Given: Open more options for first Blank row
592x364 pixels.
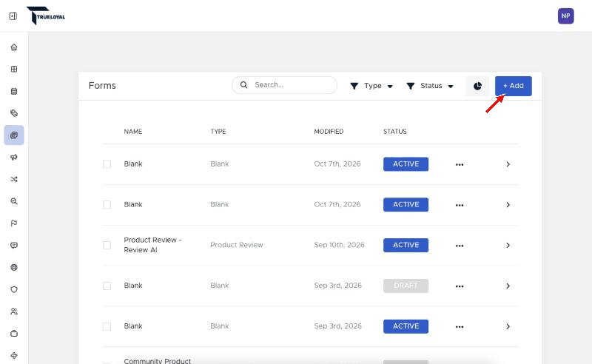Looking at the screenshot, I should coord(460,164).
